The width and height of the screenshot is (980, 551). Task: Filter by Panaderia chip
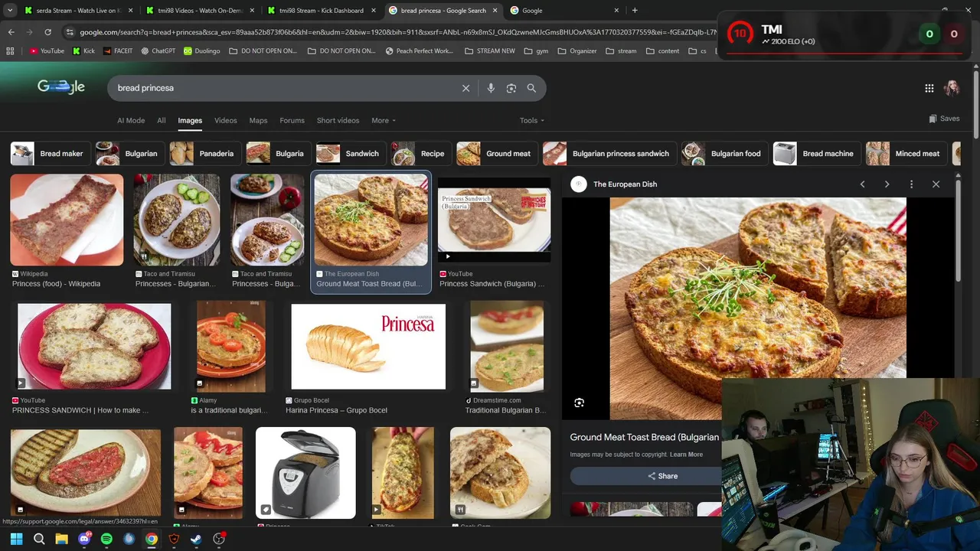click(x=205, y=154)
